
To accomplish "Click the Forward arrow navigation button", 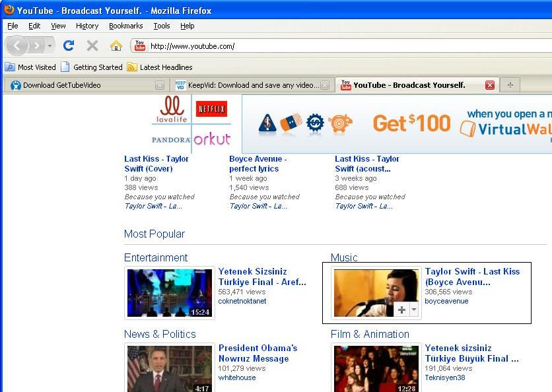I will coord(36,46).
